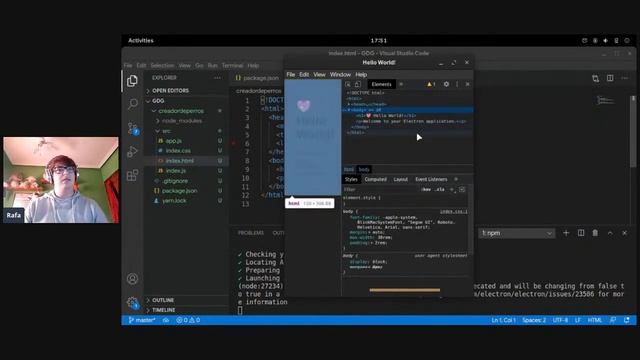Click the body breadcrumb in DevTools
Viewport: 640px width, 360px height.
pos(364,169)
